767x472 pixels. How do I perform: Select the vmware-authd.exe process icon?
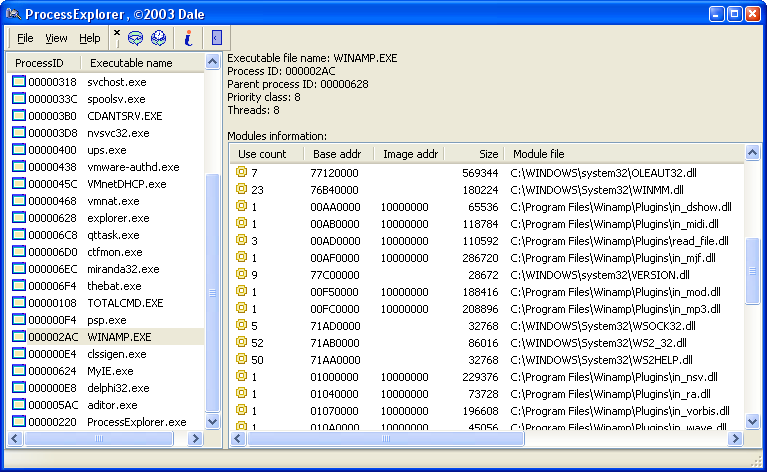[19, 166]
